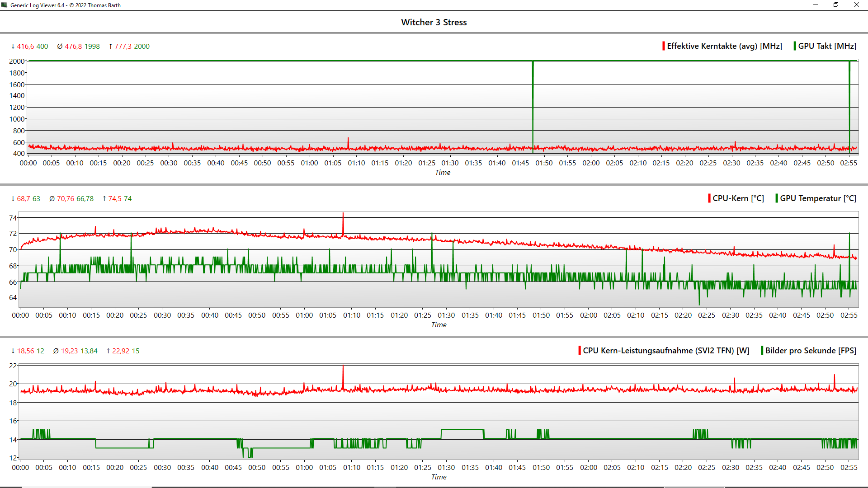
Task: Restore down the log viewer window
Action: [835, 5]
